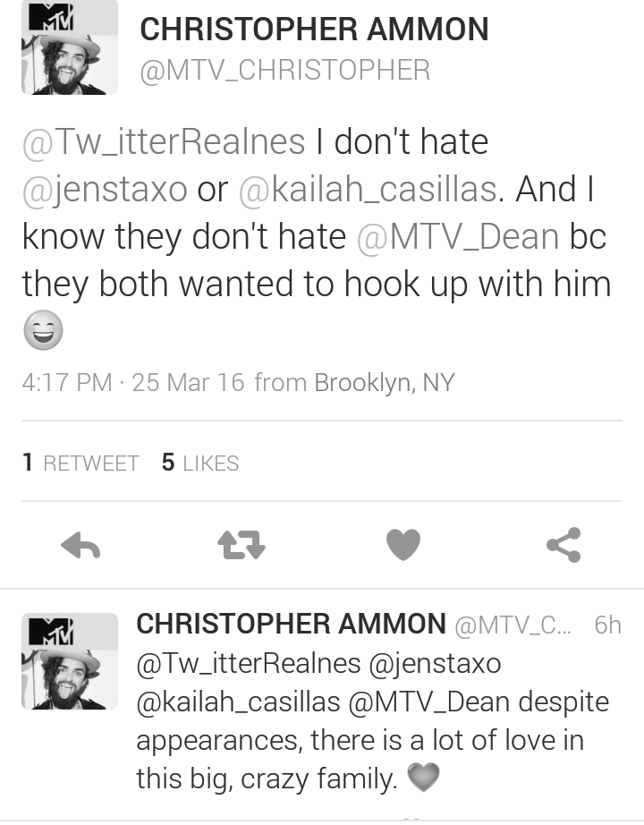Like the tweet with heart icon
644x825 pixels.
click(403, 545)
